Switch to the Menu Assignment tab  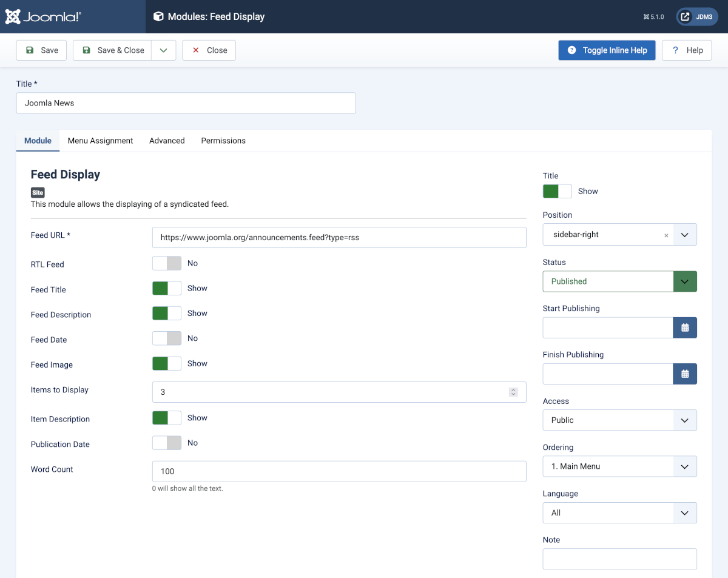click(100, 141)
